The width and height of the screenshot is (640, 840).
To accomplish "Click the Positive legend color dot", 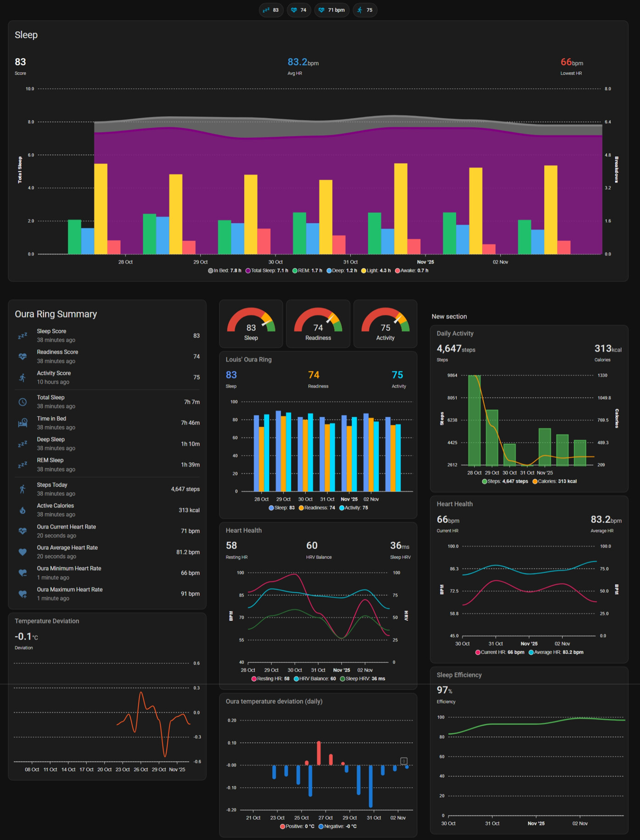I will coord(282,826).
